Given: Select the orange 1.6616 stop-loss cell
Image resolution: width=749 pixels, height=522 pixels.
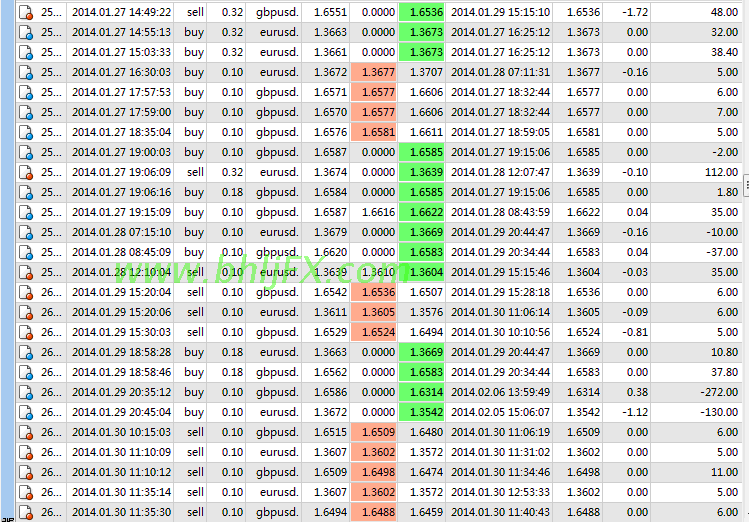Looking at the screenshot, I should pos(373,212).
